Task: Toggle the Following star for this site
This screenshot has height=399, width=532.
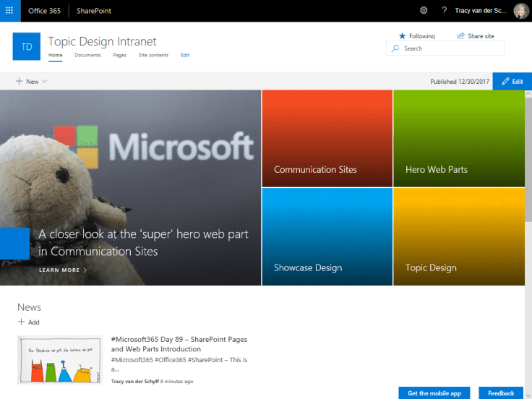Action: pyautogui.click(x=403, y=36)
